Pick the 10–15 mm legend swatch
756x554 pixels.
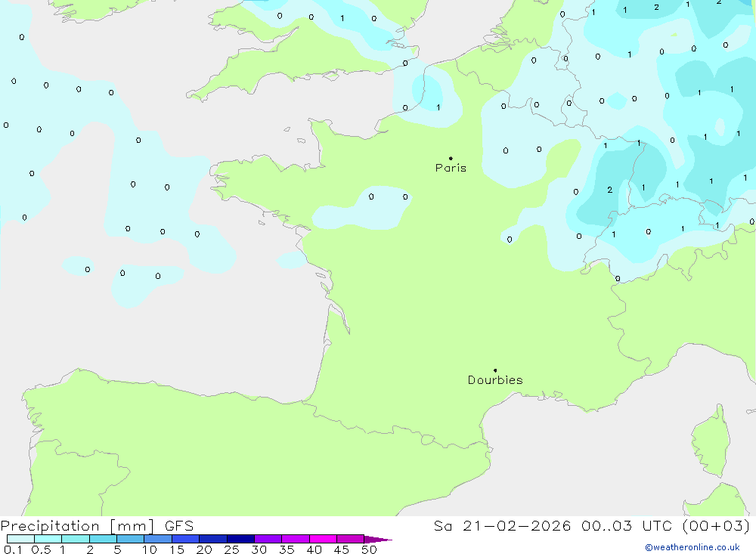pos(158,539)
